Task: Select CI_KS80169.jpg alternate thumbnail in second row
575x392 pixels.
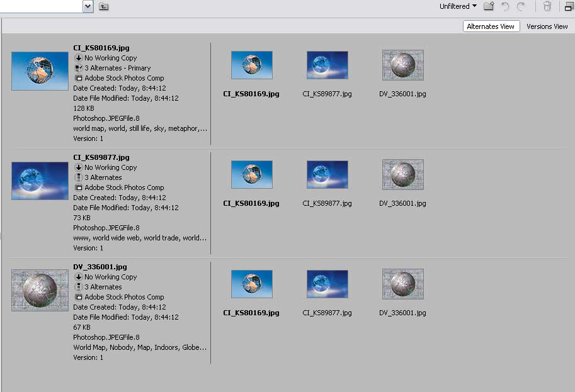Action: (x=252, y=174)
